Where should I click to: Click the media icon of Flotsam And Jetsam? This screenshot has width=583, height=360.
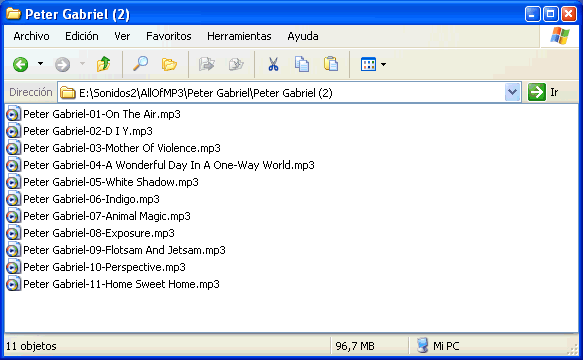pos(13,250)
